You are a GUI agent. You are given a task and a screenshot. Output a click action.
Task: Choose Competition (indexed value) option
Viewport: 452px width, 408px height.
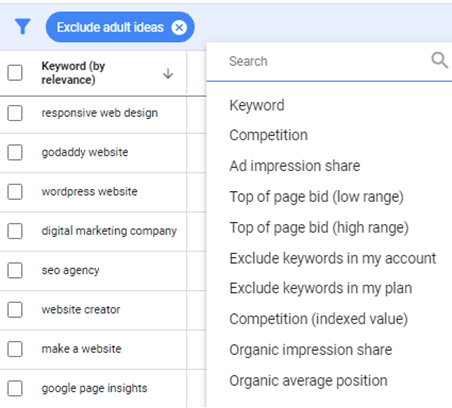(x=319, y=319)
